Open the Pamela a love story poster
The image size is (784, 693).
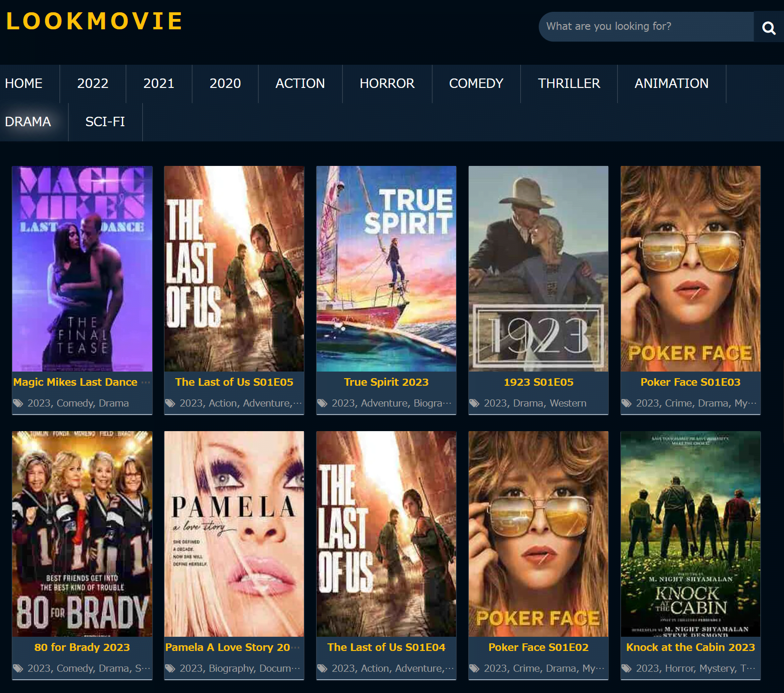[x=234, y=534]
